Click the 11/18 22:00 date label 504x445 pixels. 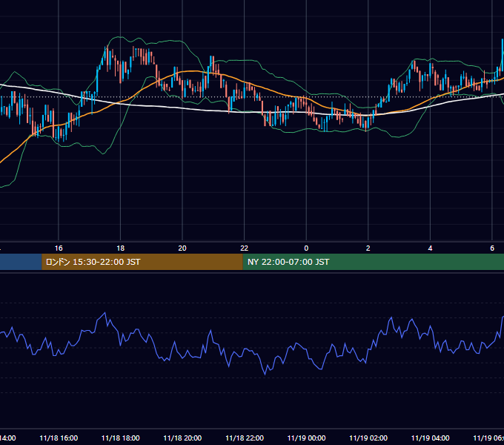pos(245,438)
